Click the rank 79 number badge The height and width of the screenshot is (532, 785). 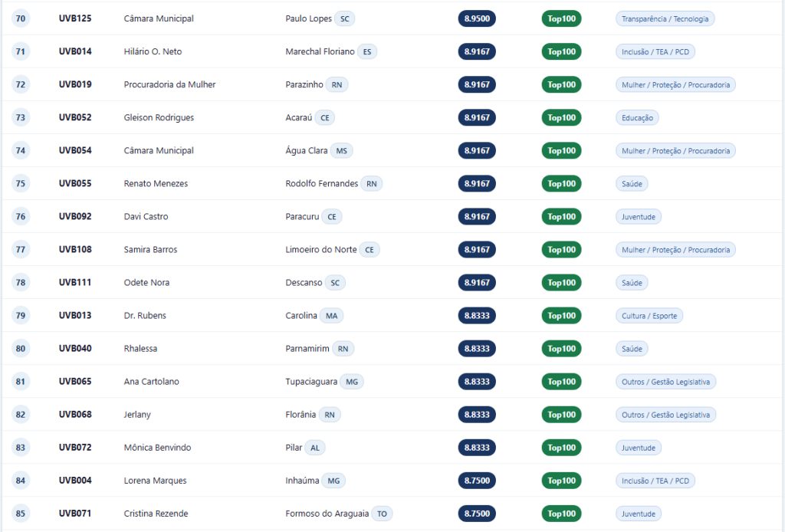tap(21, 315)
